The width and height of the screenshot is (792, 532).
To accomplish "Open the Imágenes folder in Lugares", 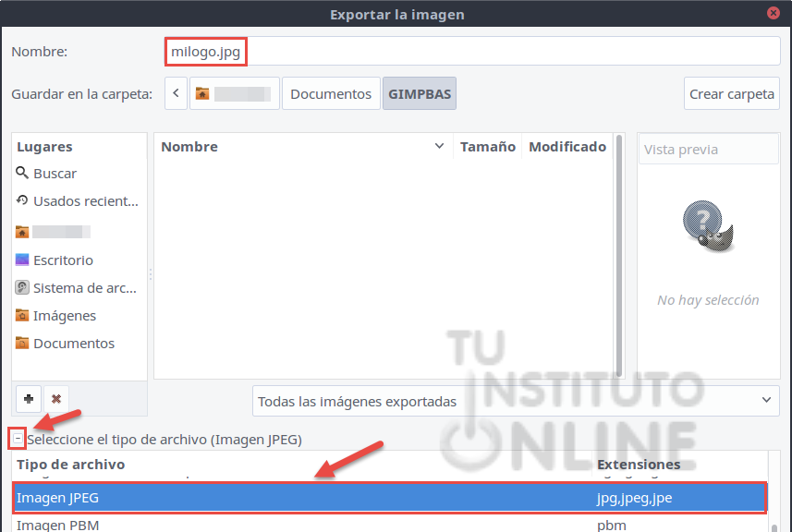I will (x=79, y=316).
